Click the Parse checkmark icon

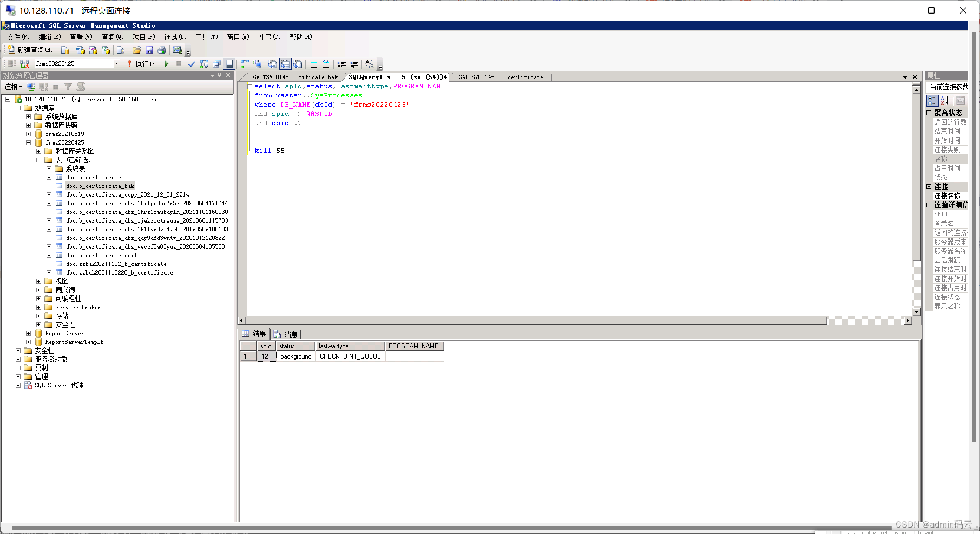[192, 64]
